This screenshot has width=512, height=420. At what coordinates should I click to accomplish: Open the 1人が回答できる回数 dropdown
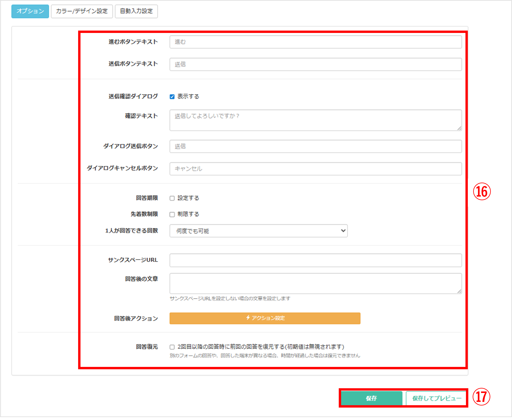coord(258,231)
